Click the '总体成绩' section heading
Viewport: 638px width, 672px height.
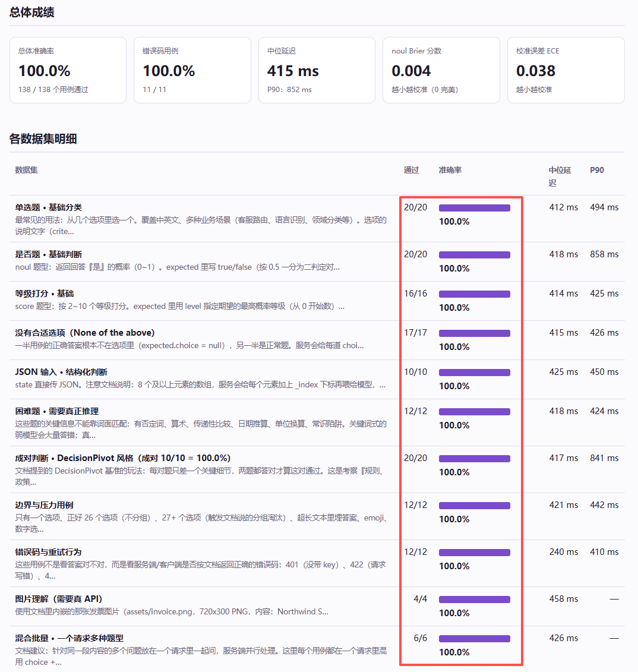tap(31, 12)
